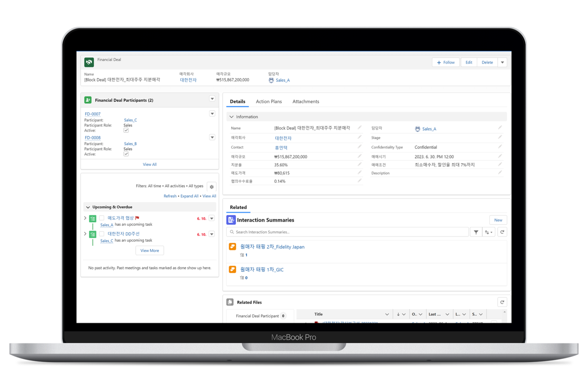
Task: Open actions dropdown for 매도가격 협상 task
Action: click(x=212, y=219)
